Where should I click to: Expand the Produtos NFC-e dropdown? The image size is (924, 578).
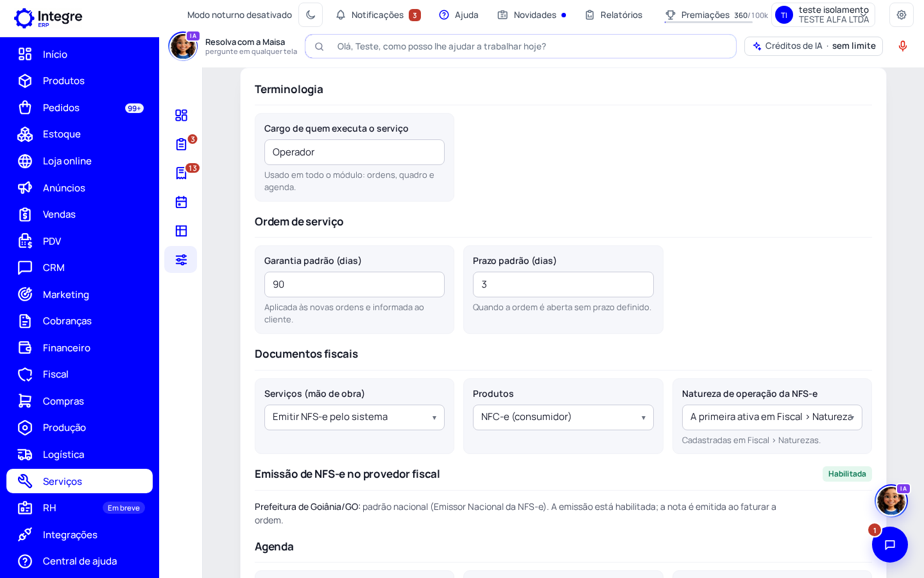(563, 417)
